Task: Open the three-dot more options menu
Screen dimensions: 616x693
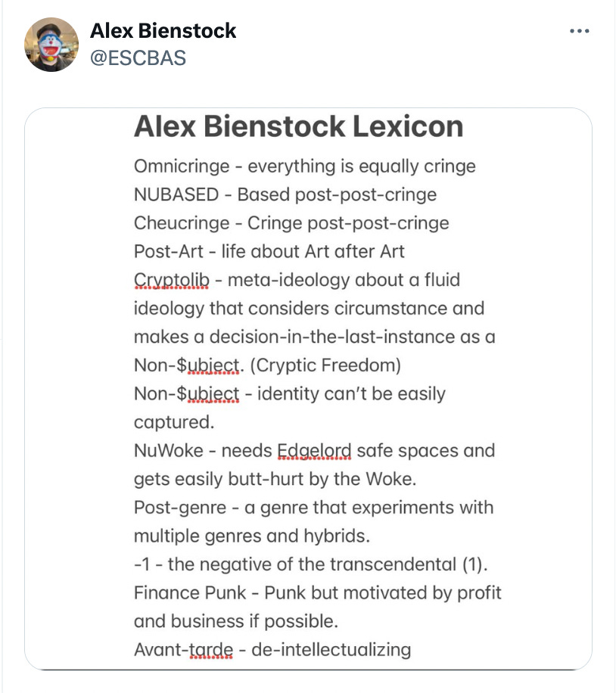Action: click(x=579, y=31)
